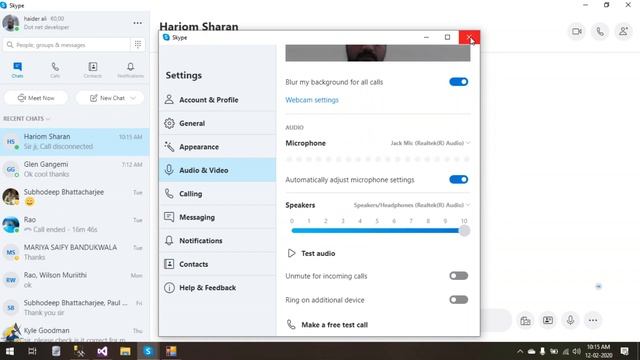
Task: Switch to the Contacts tab
Action: tap(93, 70)
